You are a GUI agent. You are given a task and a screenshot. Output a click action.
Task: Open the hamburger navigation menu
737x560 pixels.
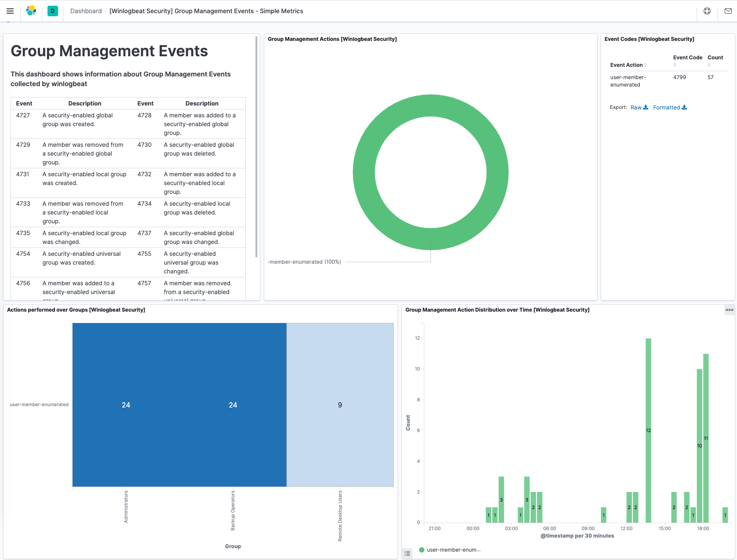(10, 11)
